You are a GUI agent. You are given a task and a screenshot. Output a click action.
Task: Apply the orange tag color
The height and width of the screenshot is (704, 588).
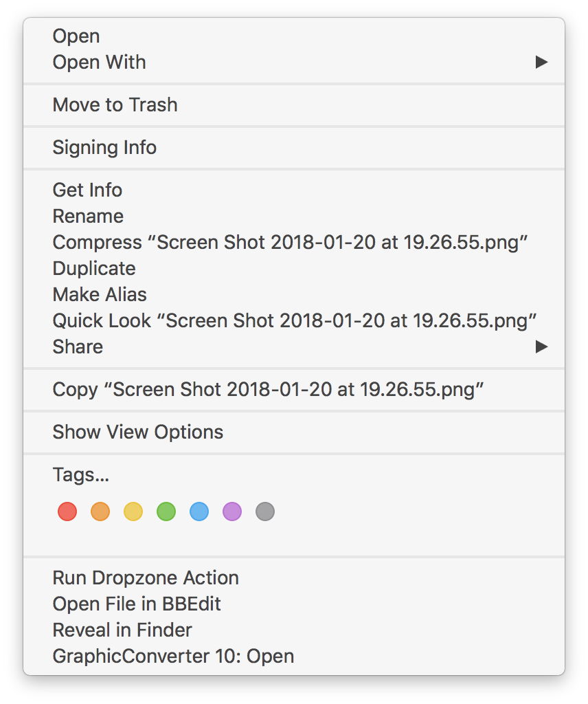click(100, 511)
